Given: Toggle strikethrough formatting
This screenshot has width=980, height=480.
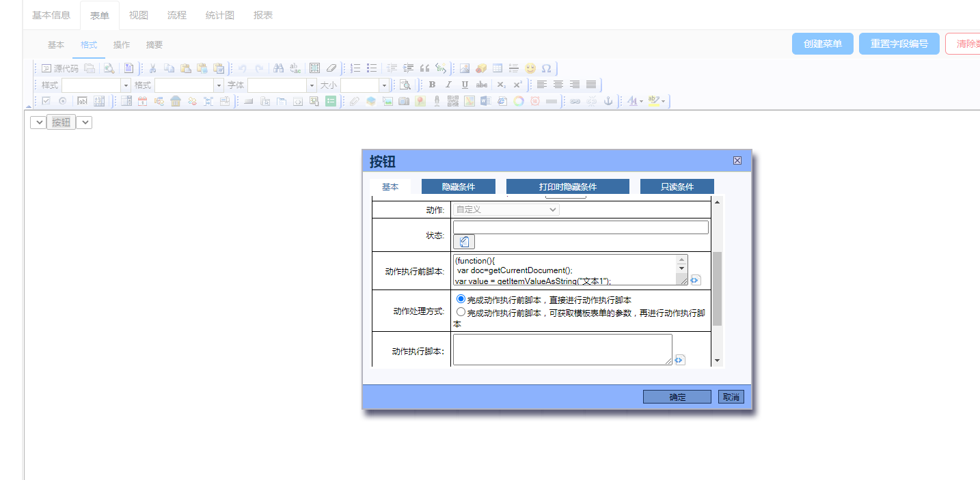Looking at the screenshot, I should tap(482, 85).
